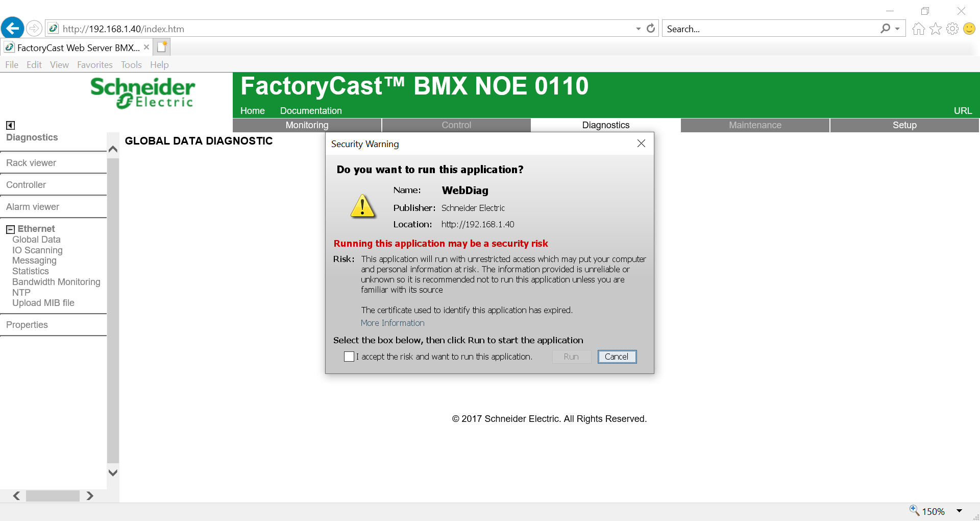The width and height of the screenshot is (980, 521).
Task: Open the Tools gear icon
Action: (952, 29)
